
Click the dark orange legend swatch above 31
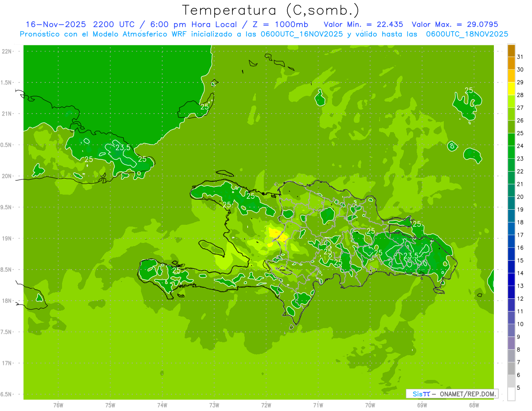[511, 51]
